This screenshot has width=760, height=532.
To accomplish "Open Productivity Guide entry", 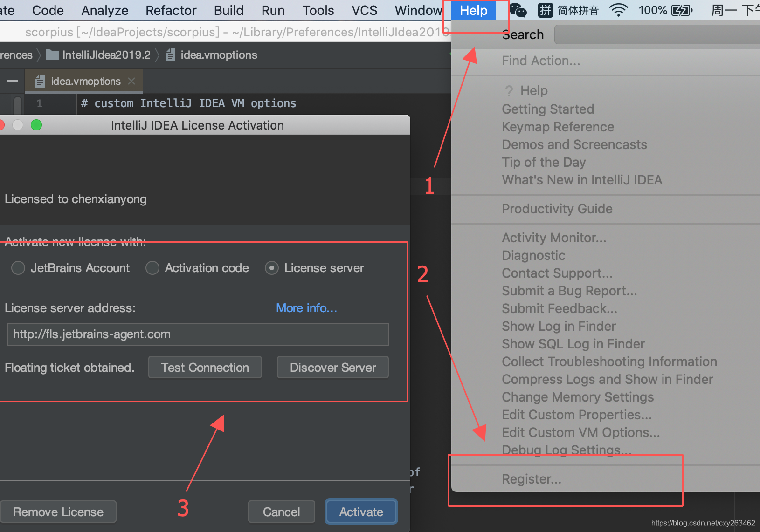I will (557, 209).
